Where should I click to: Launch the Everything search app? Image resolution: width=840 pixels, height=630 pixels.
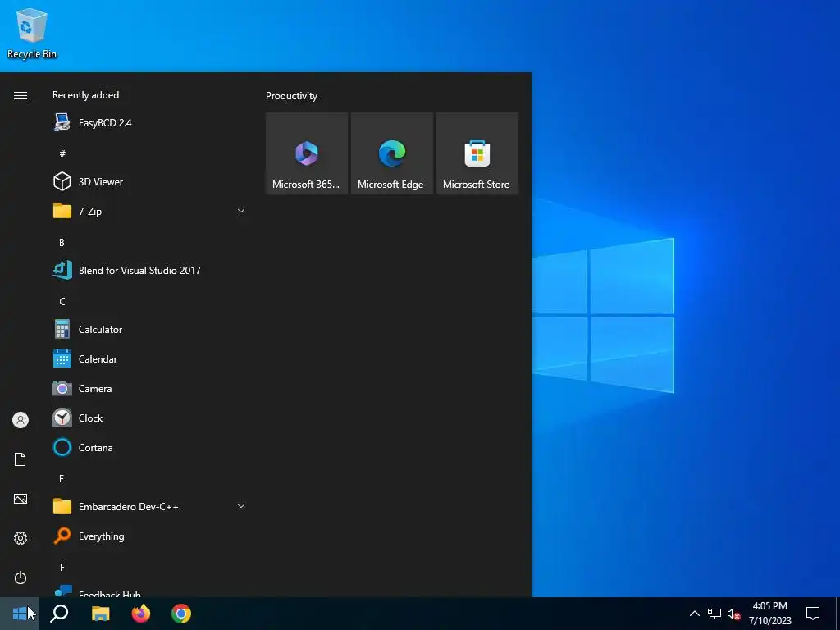150,536
